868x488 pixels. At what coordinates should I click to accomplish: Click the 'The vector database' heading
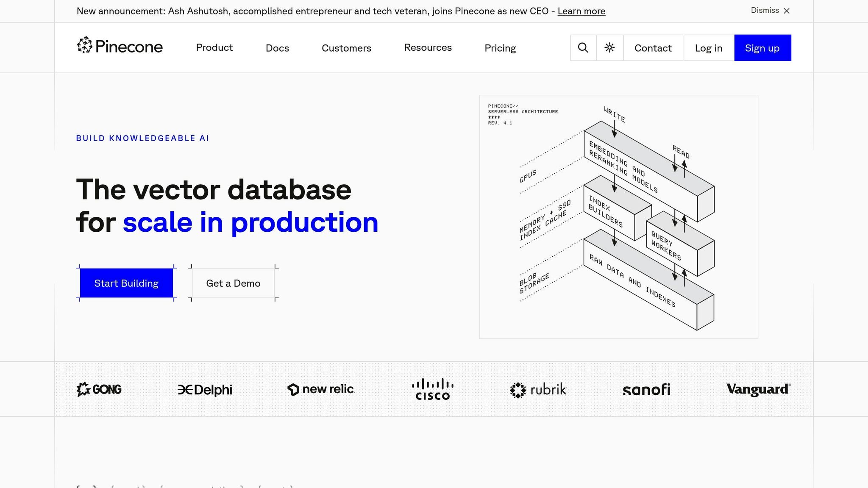coord(214,189)
